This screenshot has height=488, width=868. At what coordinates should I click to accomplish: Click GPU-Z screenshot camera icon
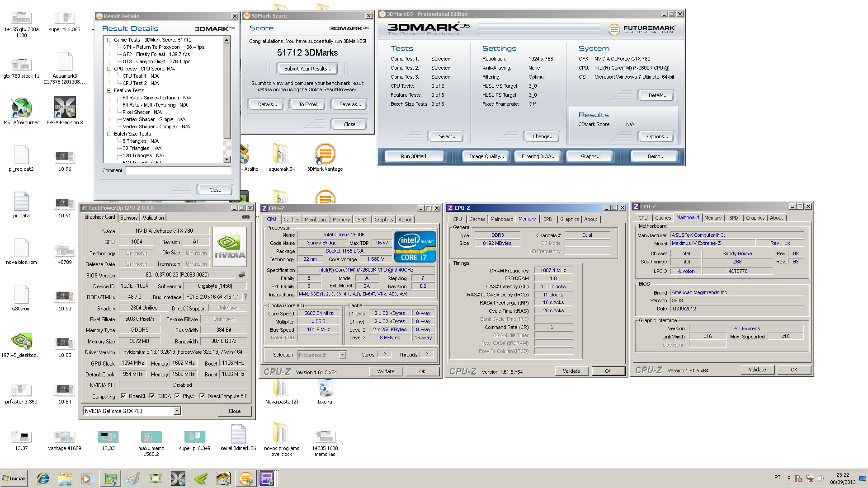[246, 217]
